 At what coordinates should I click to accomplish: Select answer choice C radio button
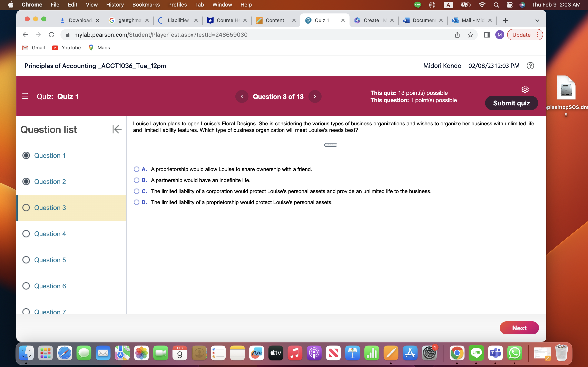[x=136, y=191]
